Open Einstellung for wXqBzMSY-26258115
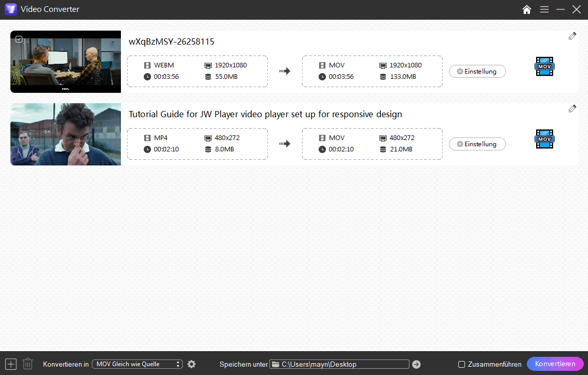Screen dimensions: 588x375 click(477, 71)
